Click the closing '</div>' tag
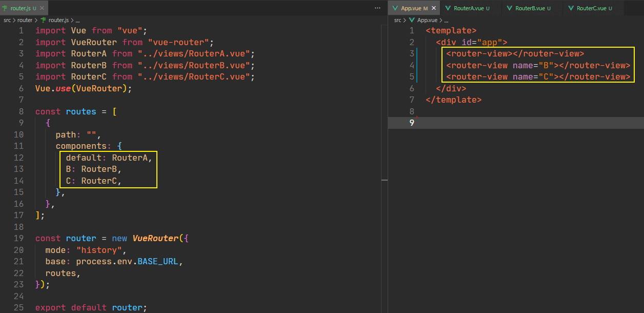 [x=451, y=88]
